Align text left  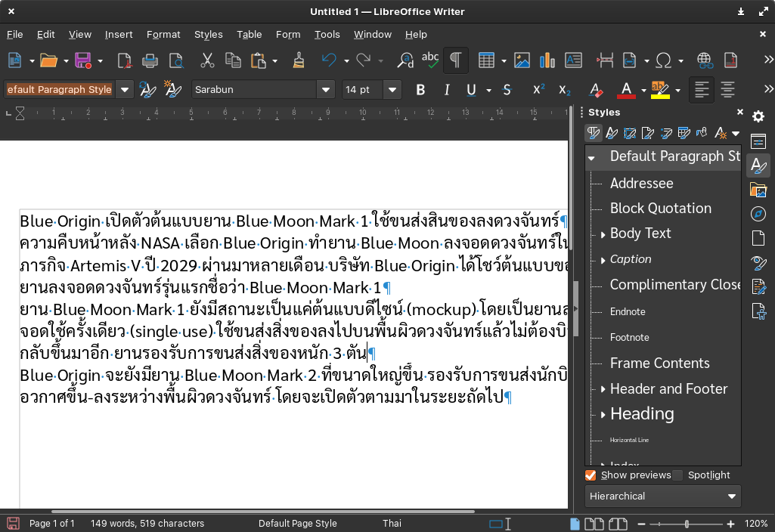pyautogui.click(x=702, y=89)
